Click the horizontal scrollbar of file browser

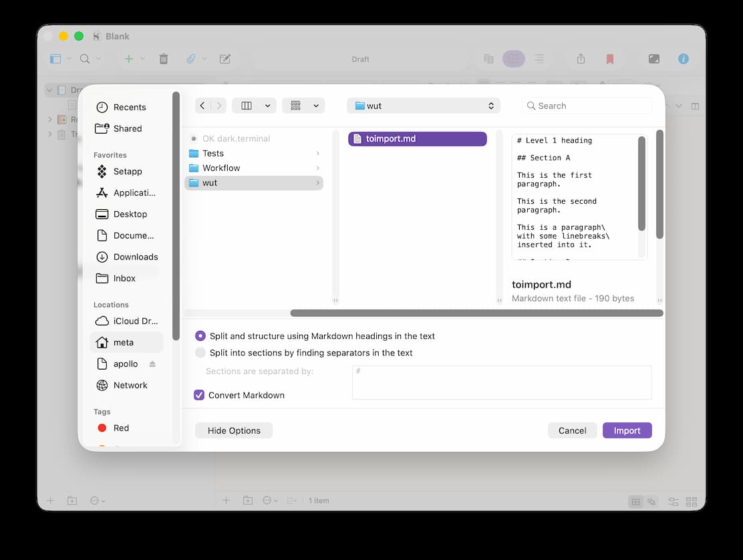click(x=476, y=313)
